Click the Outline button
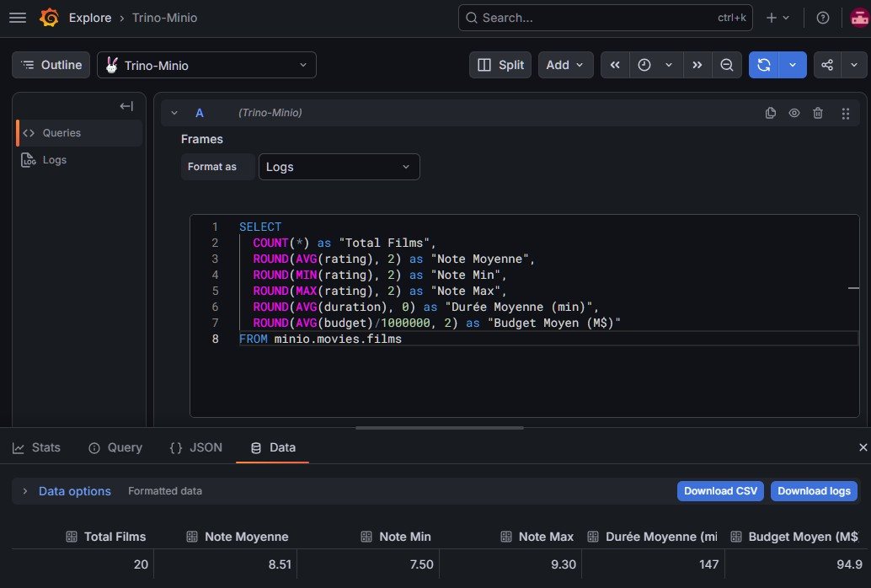This screenshot has height=588, width=871. point(51,65)
